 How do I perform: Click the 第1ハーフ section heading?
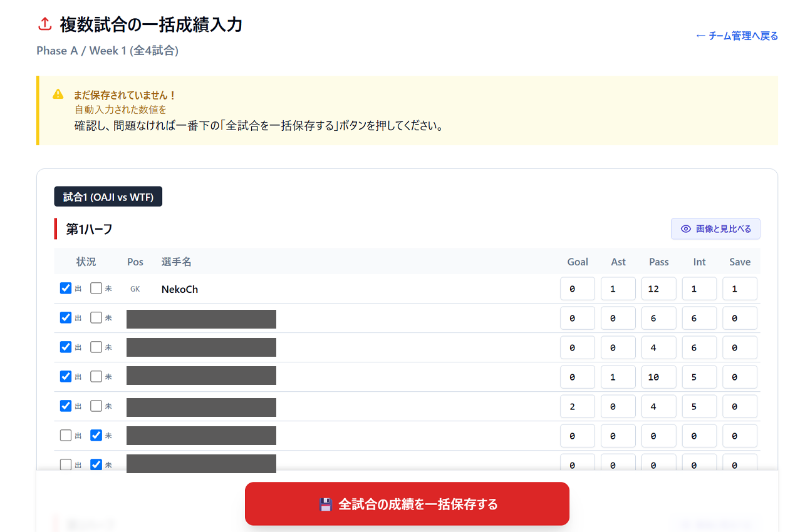click(90, 229)
